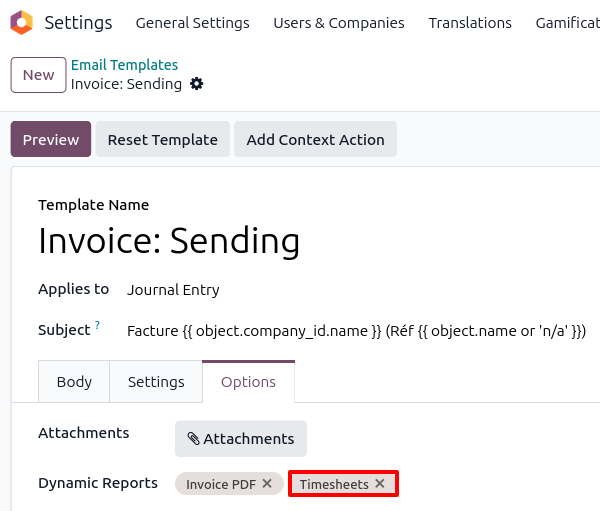600x511 pixels.
Task: Open the General Settings menu
Action: [x=192, y=23]
